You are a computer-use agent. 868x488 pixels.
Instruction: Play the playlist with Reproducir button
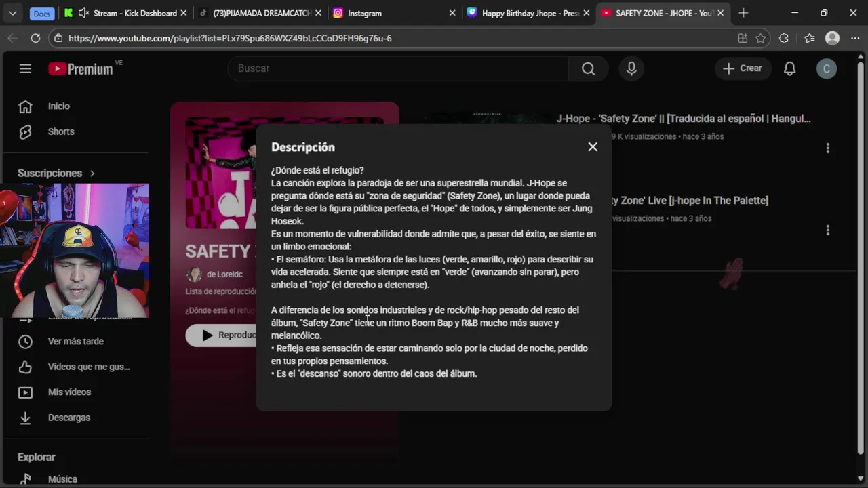[221, 335]
